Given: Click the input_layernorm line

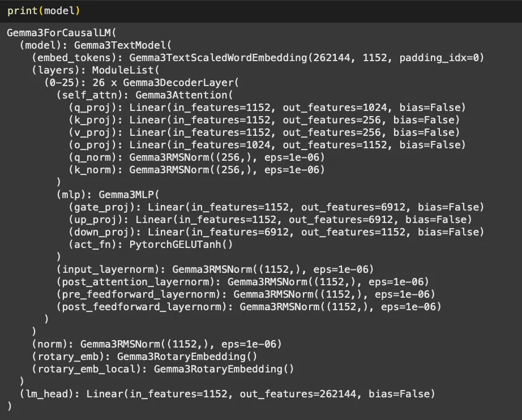Looking at the screenshot, I should 215,269.
